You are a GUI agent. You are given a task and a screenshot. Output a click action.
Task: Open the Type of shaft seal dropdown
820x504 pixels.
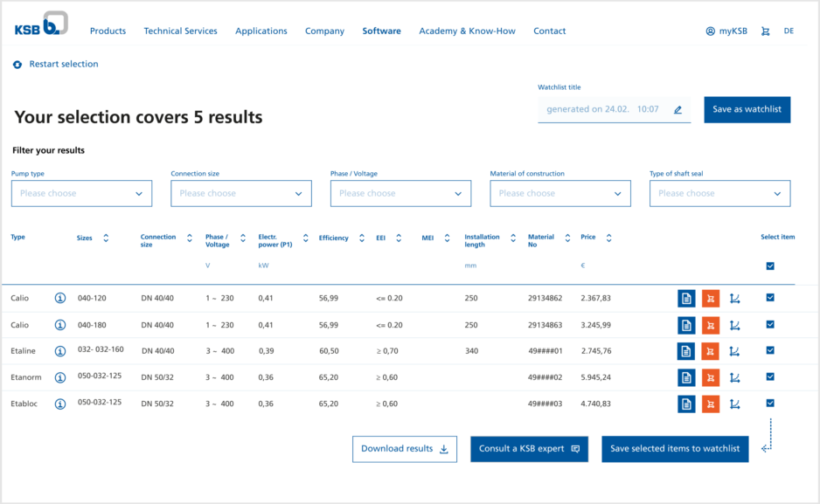[719, 194]
